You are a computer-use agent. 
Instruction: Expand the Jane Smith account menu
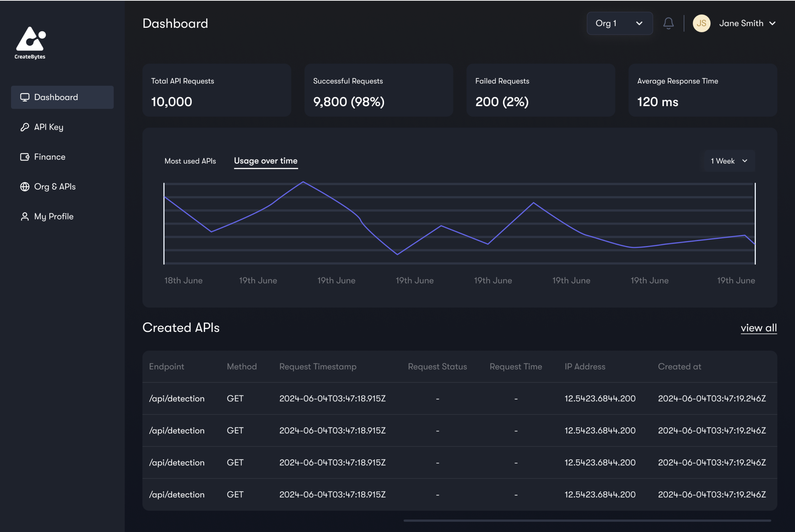[747, 24]
